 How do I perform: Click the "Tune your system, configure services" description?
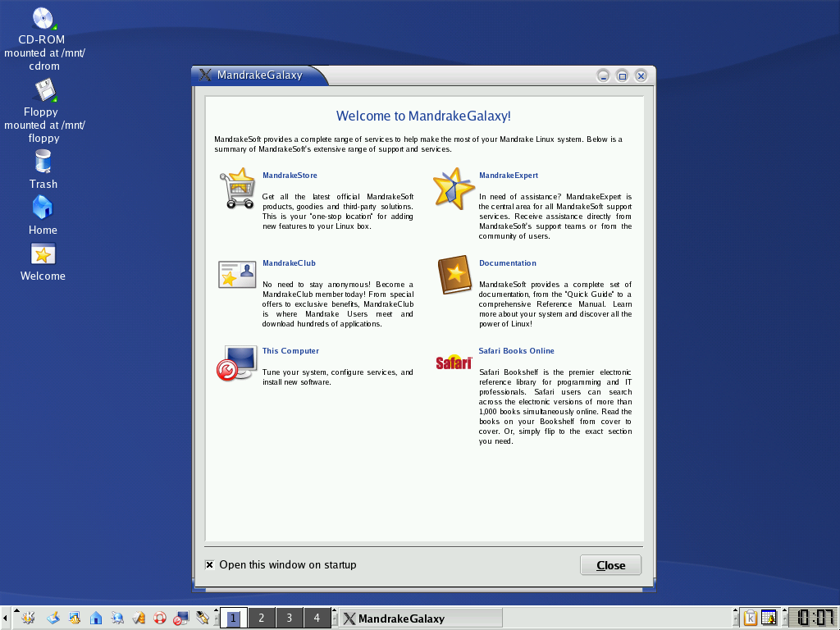[337, 377]
